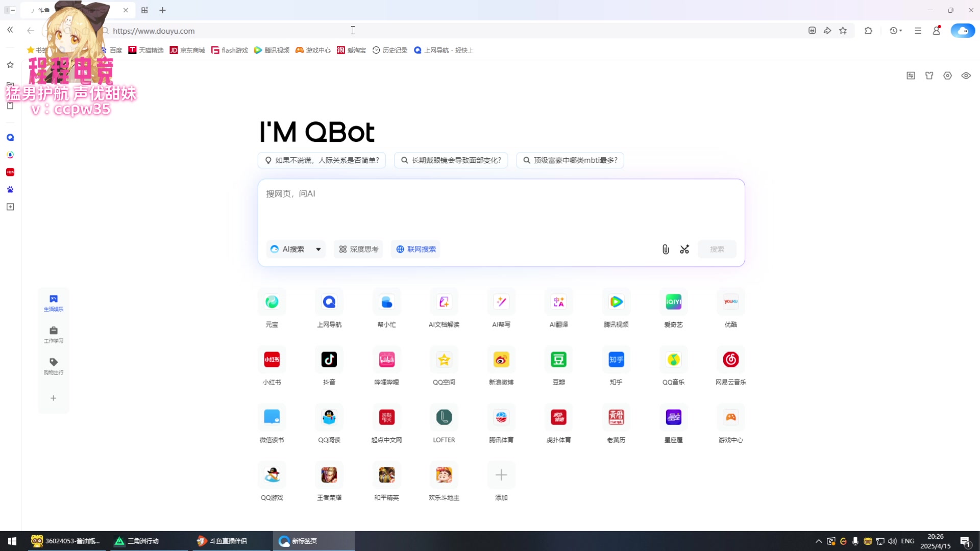Open the 知乎 shortcut

click(616, 360)
